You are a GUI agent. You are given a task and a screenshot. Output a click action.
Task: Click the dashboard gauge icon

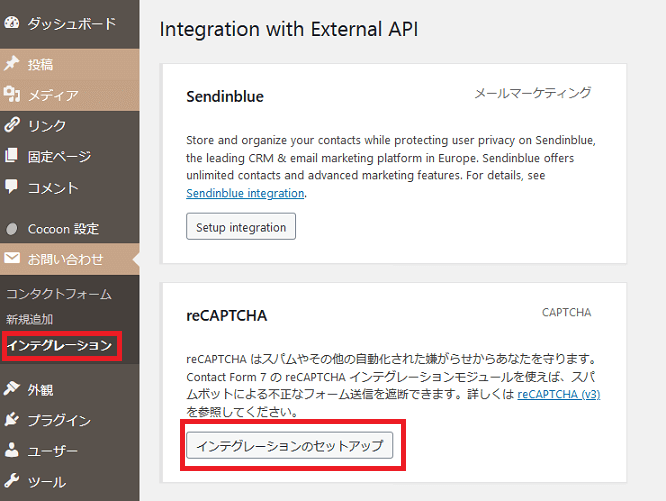click(x=11, y=23)
